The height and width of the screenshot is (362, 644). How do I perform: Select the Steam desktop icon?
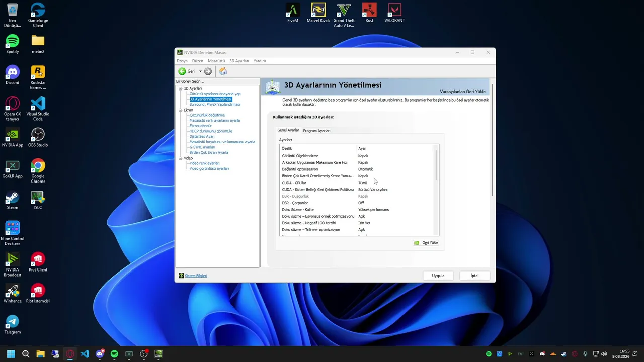(13, 200)
